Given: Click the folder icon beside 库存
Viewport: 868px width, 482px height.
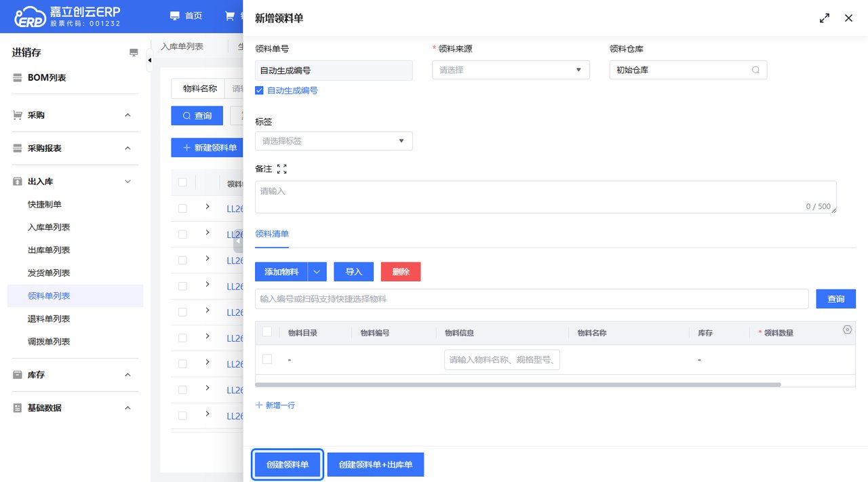Looking at the screenshot, I should click(x=18, y=375).
